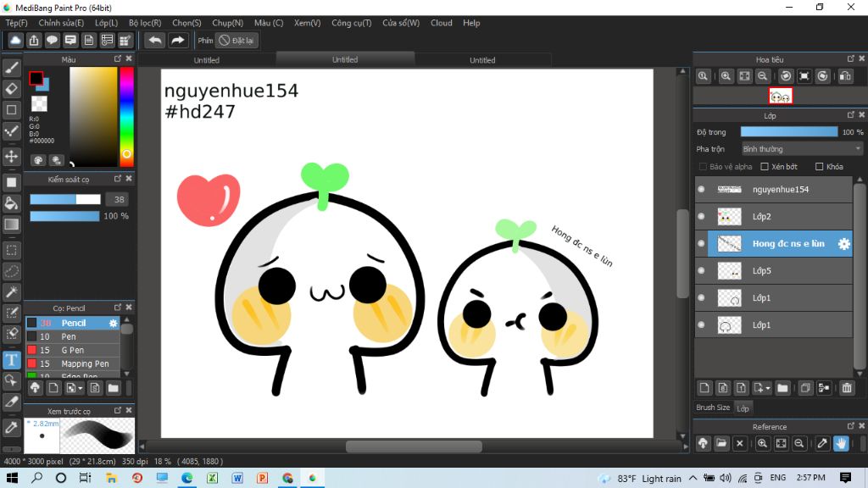Select the Pen brush in list
This screenshot has width=868, height=488.
tap(73, 336)
